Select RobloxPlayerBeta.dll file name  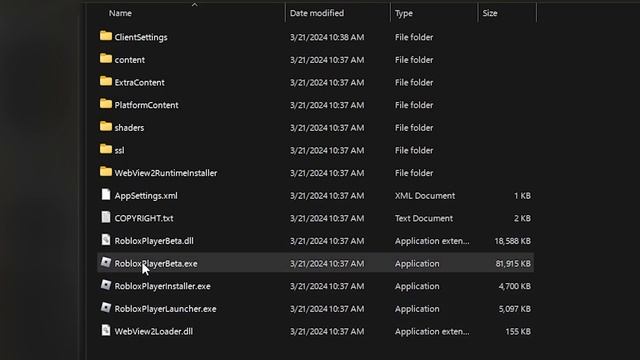point(154,241)
